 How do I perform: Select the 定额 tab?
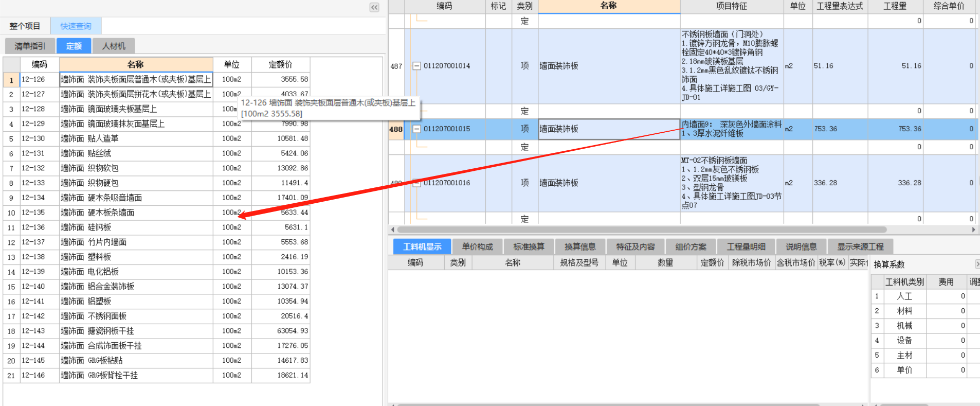click(74, 46)
